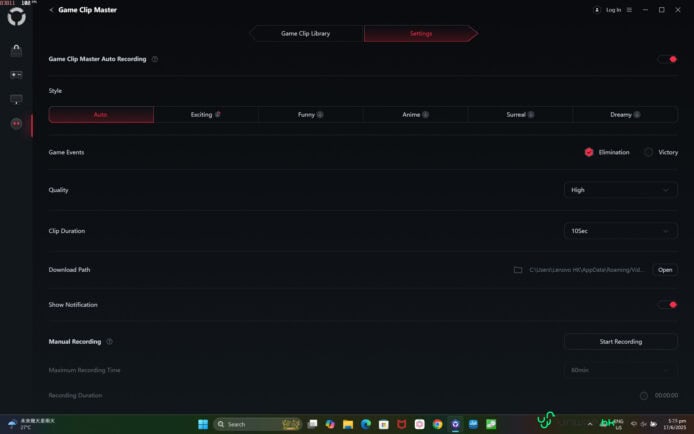This screenshot has height=434, width=694.
Task: Open the taskbar date and time
Action: [x=677, y=424]
